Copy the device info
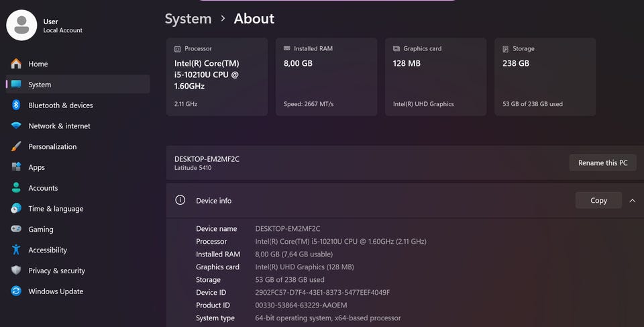 click(x=598, y=200)
